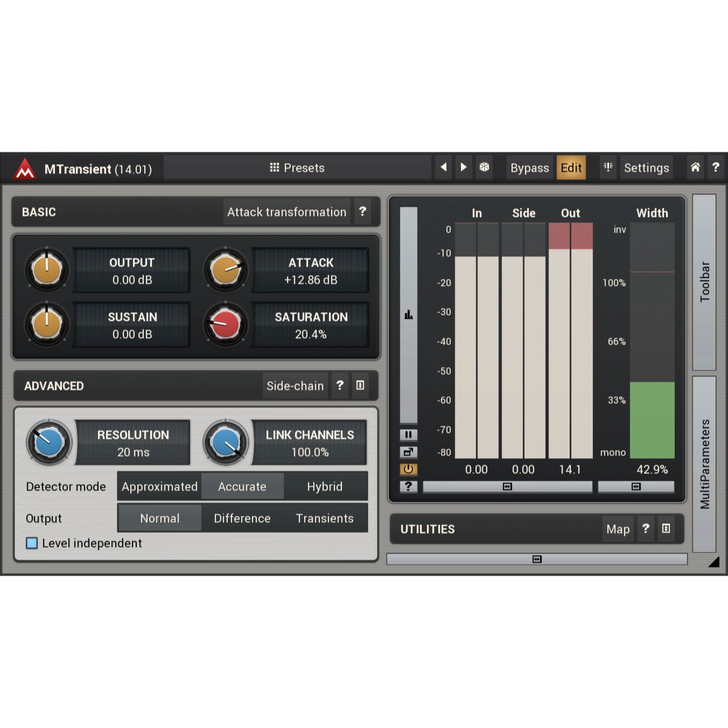Expand the MultiParameters side panel
The width and height of the screenshot is (728, 728).
pyautogui.click(x=704, y=464)
